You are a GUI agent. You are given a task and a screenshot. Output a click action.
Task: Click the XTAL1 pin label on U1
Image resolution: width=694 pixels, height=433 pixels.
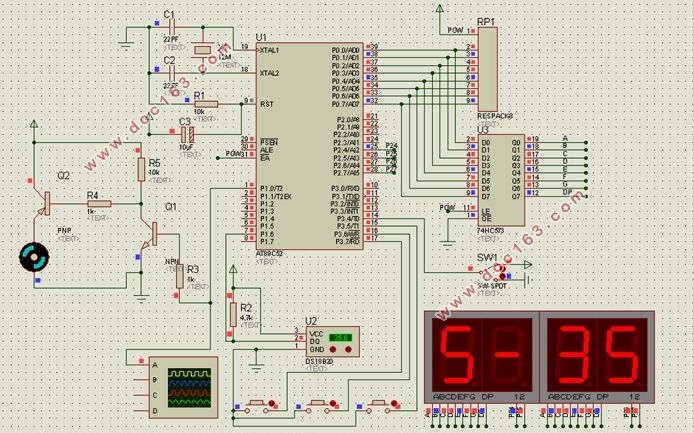point(269,50)
